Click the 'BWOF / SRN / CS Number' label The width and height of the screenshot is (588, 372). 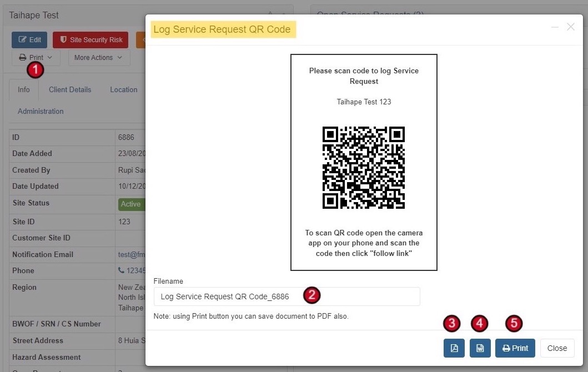point(56,324)
